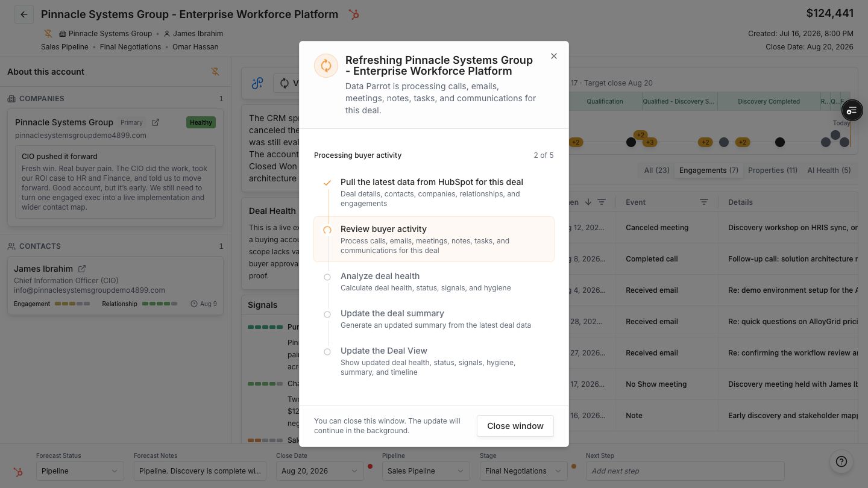This screenshot has height=488, width=868.
Task: Click the Engagement score bar for James Ibrahim
Action: [x=72, y=304]
